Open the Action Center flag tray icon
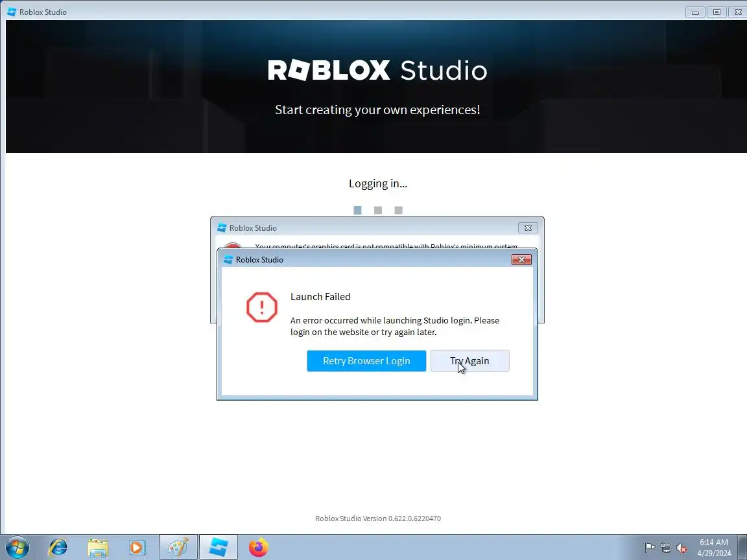Viewport: 747px width, 560px height. tap(650, 548)
